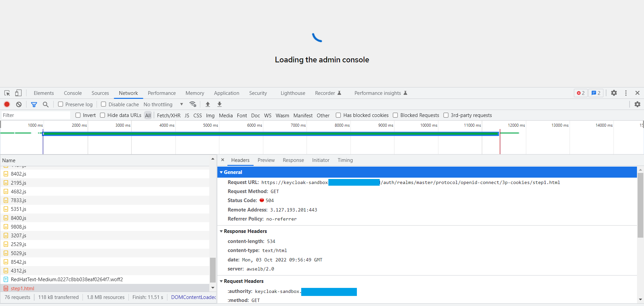Enable Hide data URLs filtering

point(102,115)
